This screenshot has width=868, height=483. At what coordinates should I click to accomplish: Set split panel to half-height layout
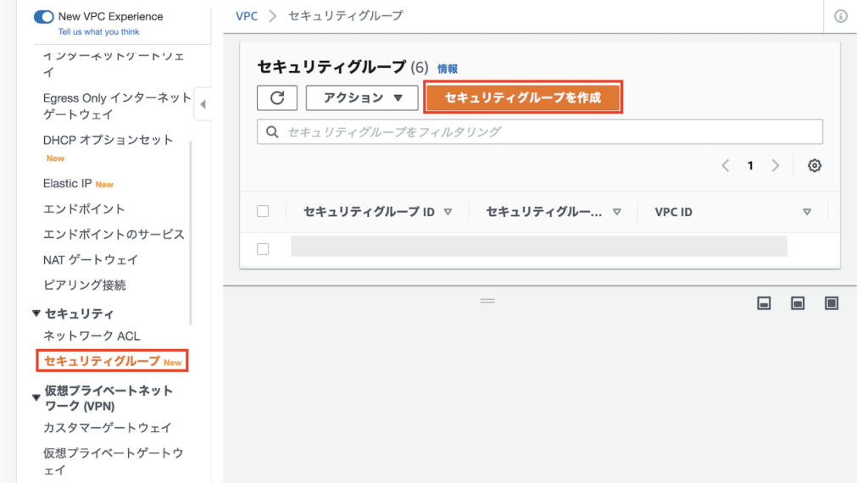click(x=798, y=303)
